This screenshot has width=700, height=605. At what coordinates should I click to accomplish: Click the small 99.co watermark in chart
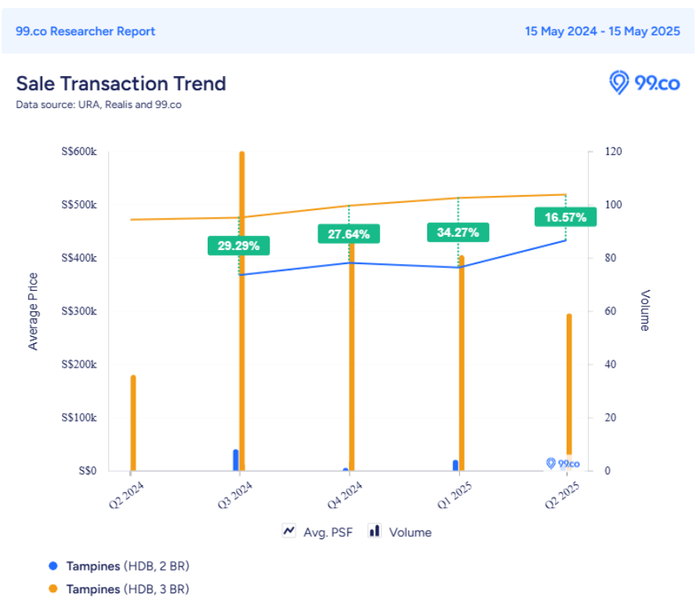pyautogui.click(x=563, y=463)
